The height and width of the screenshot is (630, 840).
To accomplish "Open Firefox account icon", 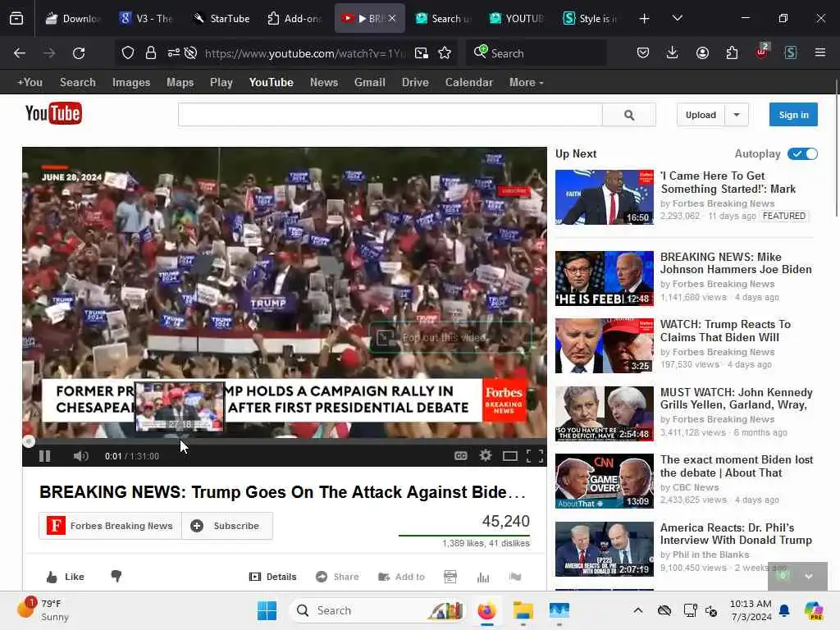I will [x=702, y=53].
